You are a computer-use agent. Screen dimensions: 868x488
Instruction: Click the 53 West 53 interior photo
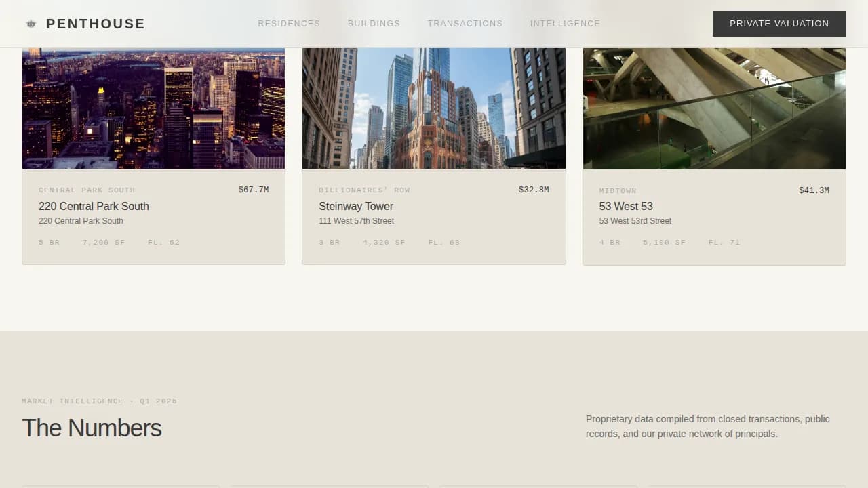713,105
